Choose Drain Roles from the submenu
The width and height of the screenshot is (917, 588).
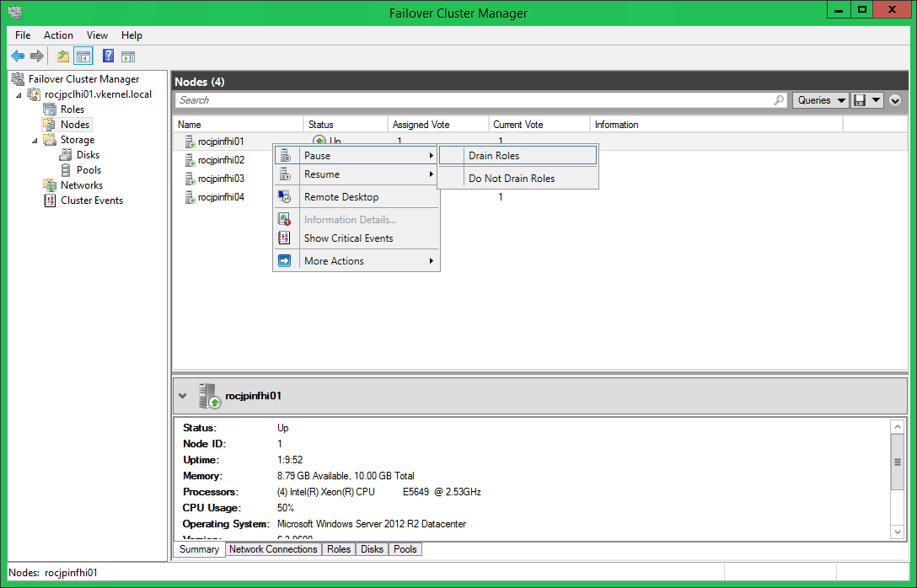(x=517, y=156)
